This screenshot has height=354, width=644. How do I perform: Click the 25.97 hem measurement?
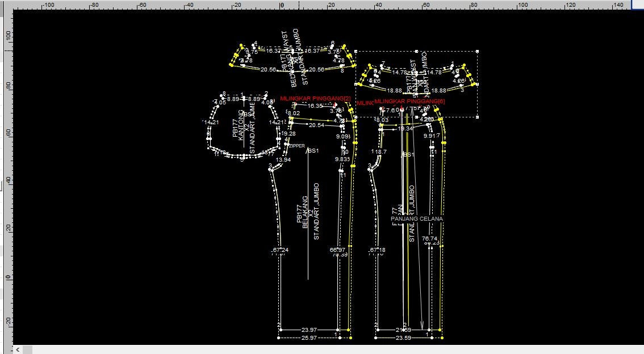[309, 338]
